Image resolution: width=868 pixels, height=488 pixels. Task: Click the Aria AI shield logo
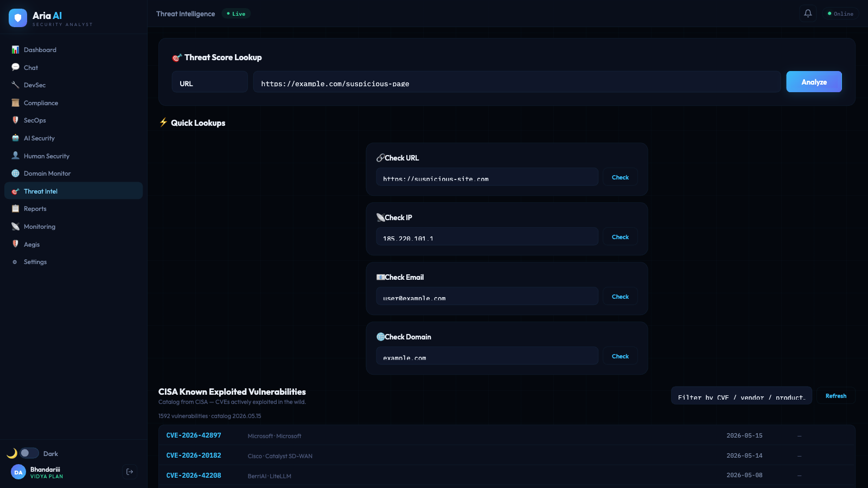click(x=18, y=18)
